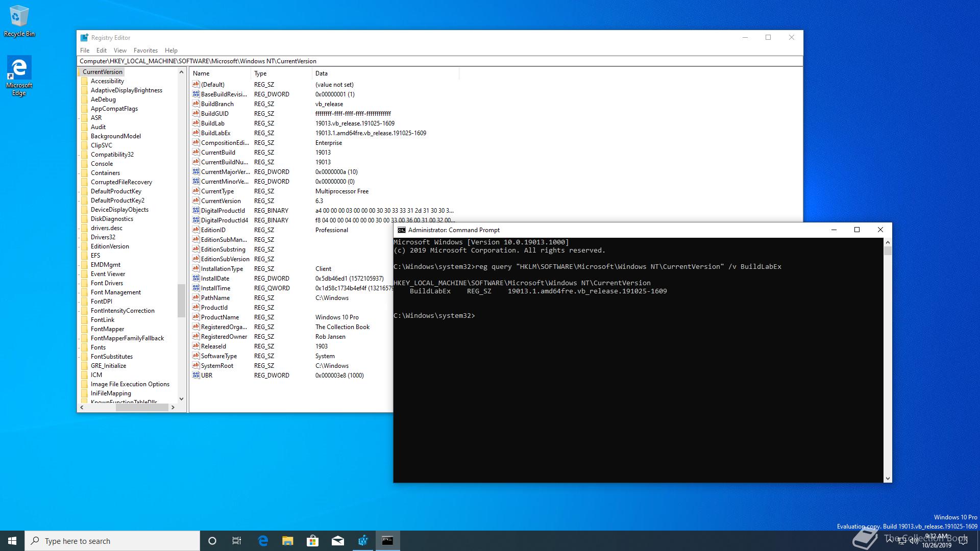This screenshot has height=551, width=980.
Task: Switch to Registry Editor taskbar icon
Action: click(x=363, y=541)
